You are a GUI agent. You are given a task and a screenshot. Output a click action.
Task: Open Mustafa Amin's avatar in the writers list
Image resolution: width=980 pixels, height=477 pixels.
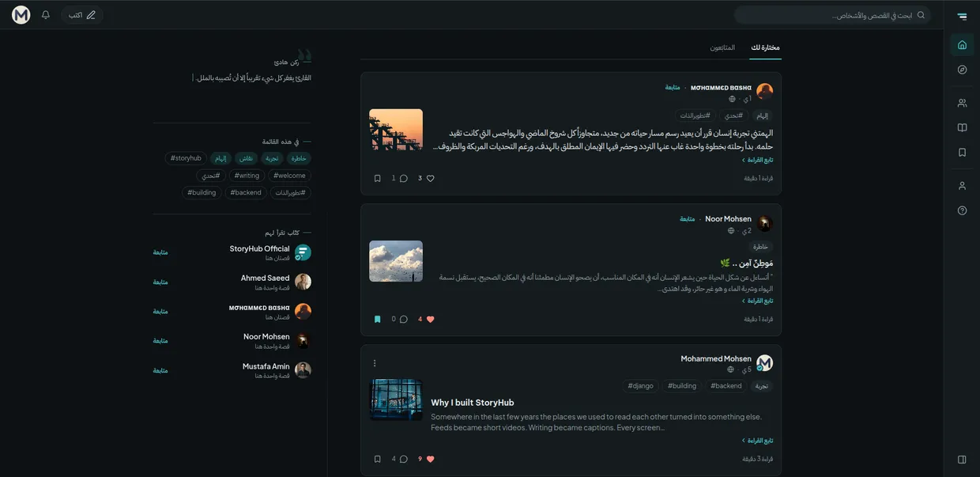(303, 370)
